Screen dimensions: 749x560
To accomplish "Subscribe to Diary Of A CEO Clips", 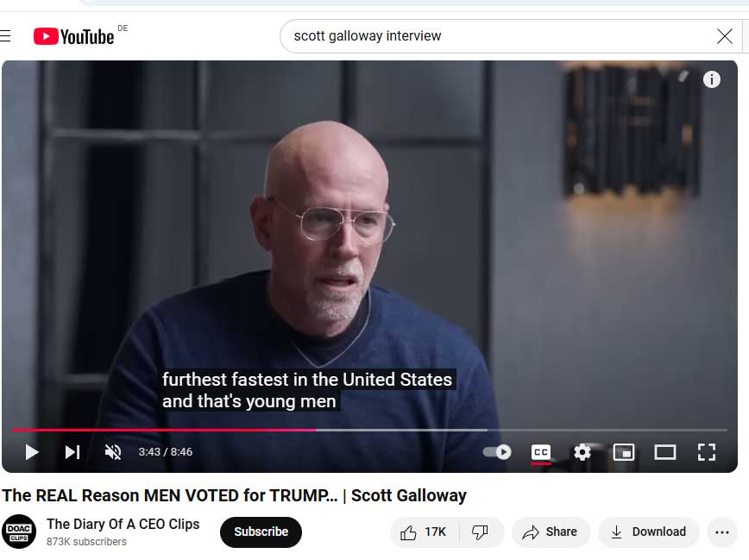I will click(261, 532).
